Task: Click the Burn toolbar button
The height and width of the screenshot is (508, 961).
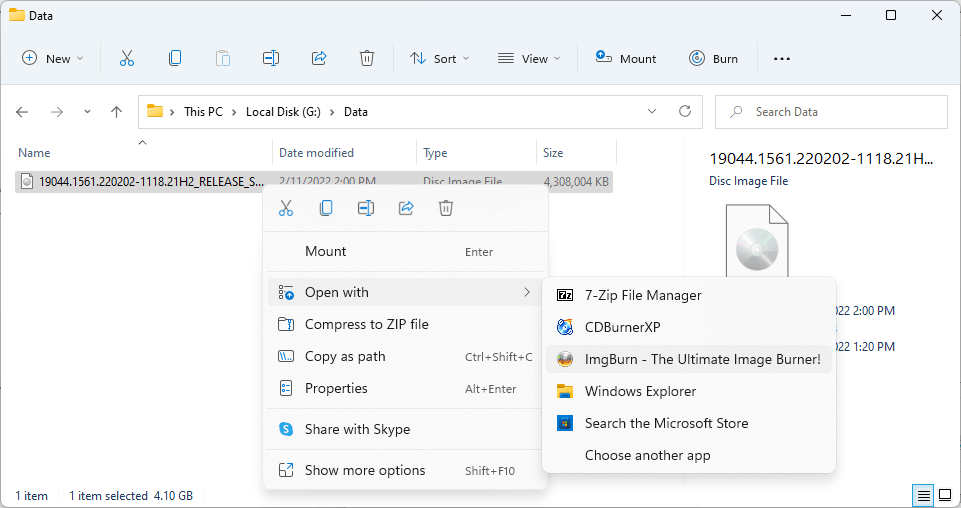Action: click(x=713, y=58)
